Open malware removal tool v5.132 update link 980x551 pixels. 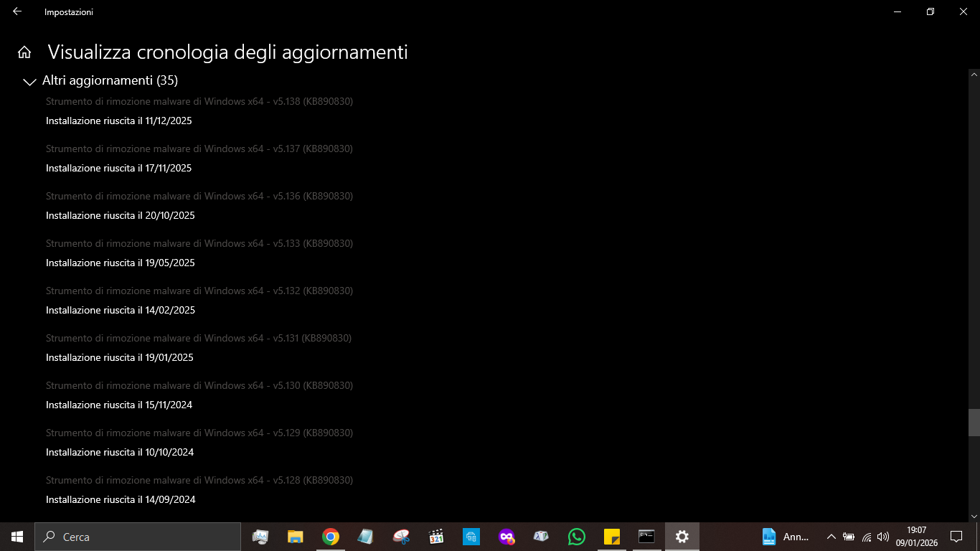click(199, 291)
